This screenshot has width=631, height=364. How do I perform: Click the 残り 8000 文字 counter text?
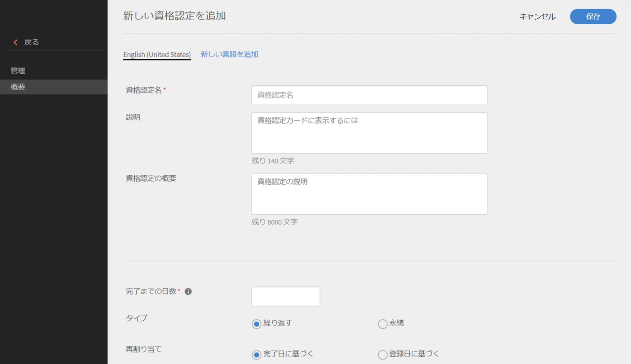(x=275, y=222)
